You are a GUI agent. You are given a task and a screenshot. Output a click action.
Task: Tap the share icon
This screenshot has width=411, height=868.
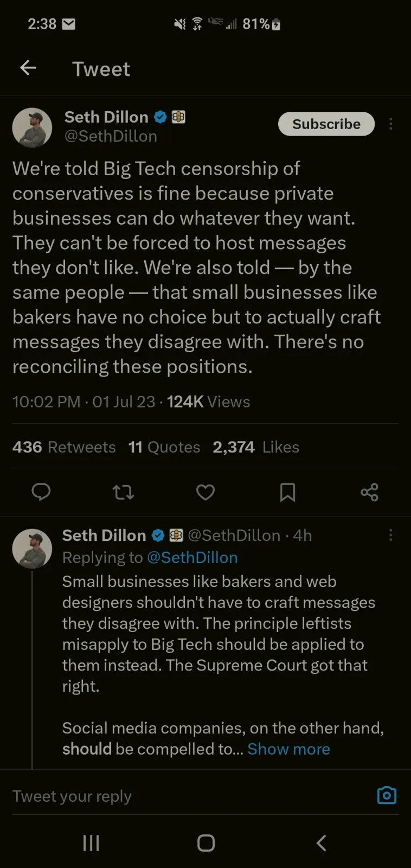coord(369,492)
